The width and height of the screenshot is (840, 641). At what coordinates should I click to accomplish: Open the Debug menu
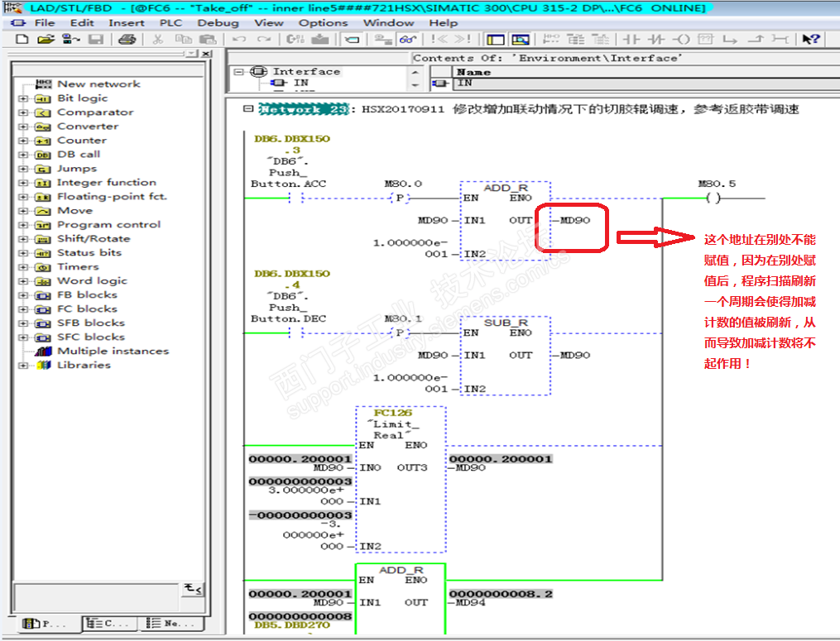point(218,23)
